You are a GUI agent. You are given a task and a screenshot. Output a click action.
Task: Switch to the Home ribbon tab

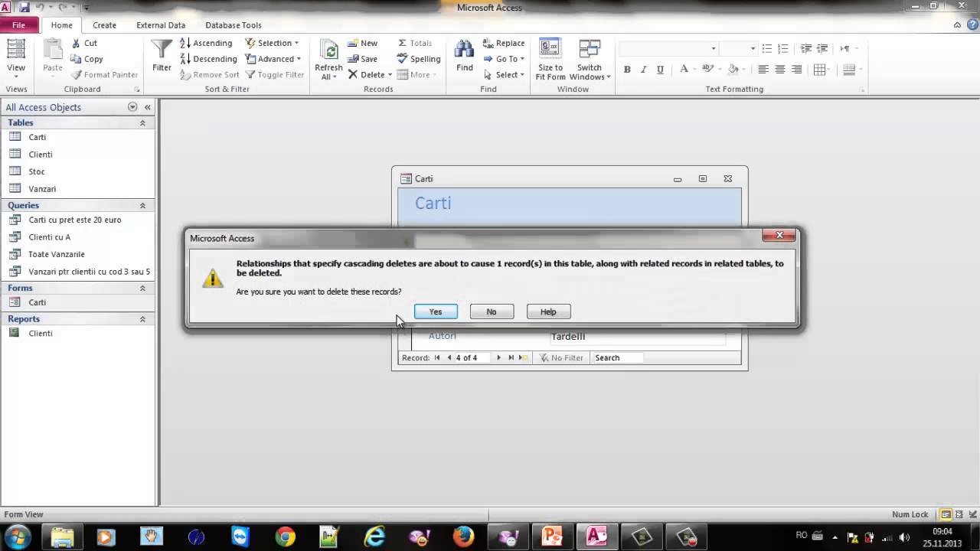(61, 24)
